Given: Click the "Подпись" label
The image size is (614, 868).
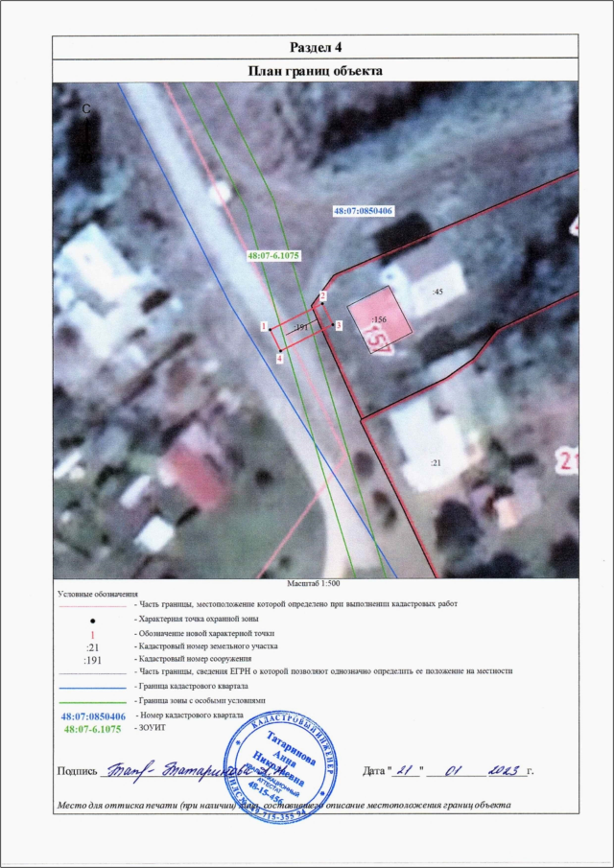Looking at the screenshot, I should 78,771.
